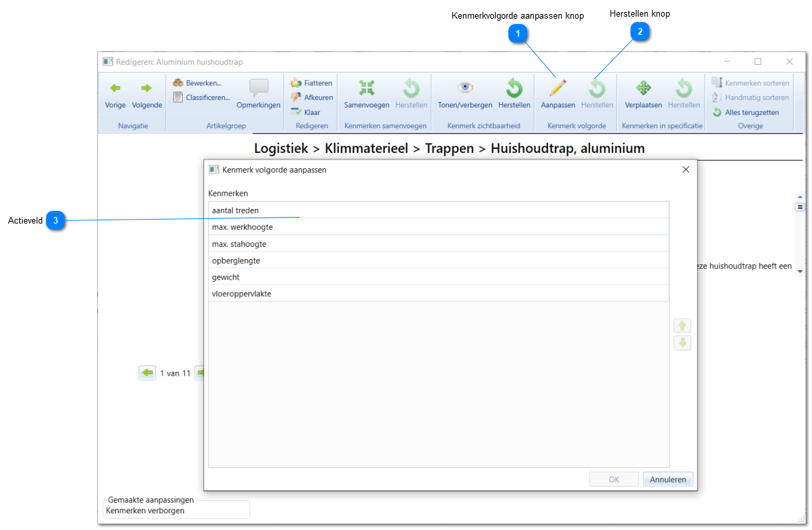Choose Kenmerken sorteren option

coord(750,83)
